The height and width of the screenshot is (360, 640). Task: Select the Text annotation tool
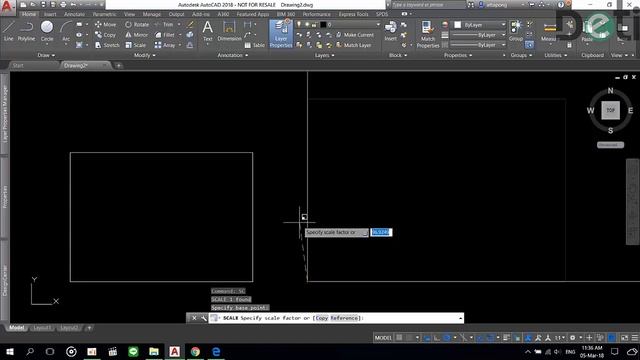[x=207, y=31]
